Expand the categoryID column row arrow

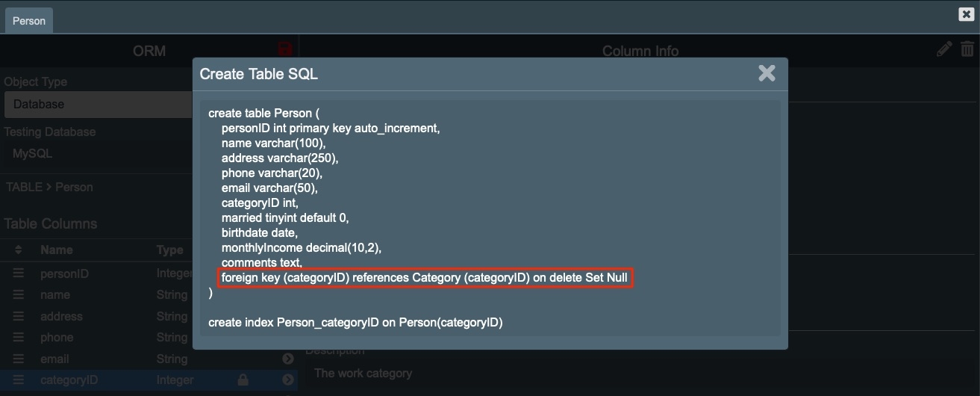288,380
